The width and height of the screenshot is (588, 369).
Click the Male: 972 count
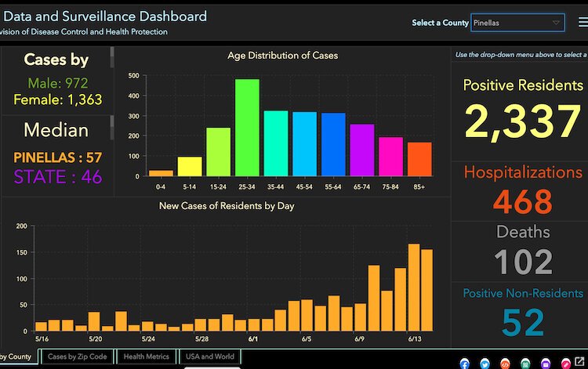58,83
